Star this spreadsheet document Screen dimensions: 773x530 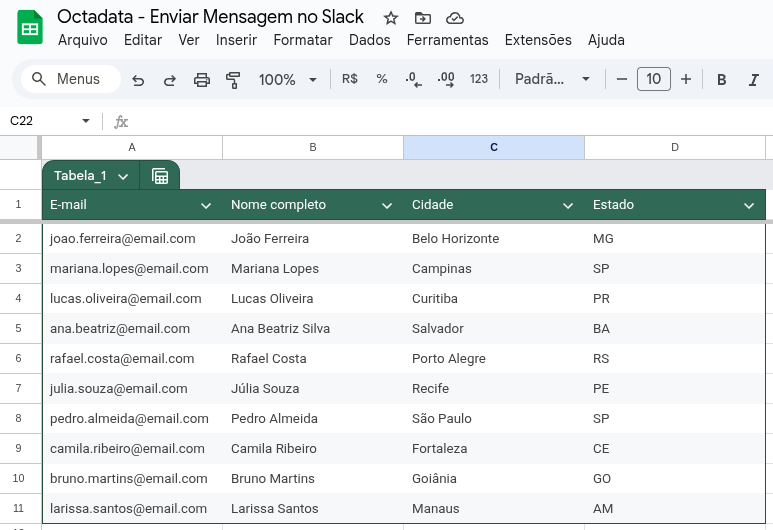tap(390, 18)
